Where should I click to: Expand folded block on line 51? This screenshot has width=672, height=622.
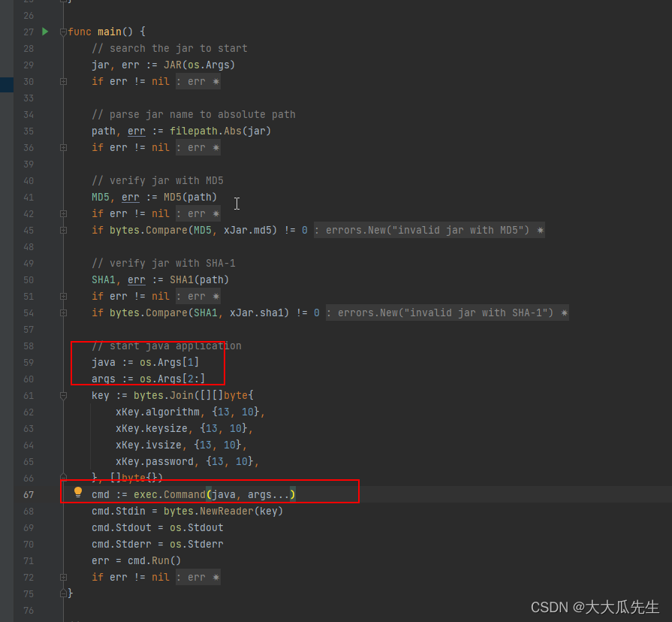[63, 296]
